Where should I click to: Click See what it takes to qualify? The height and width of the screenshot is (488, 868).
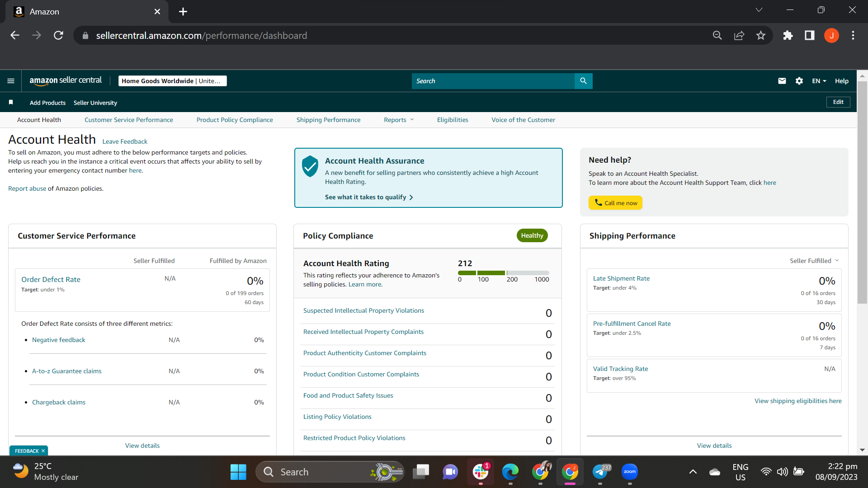369,197
